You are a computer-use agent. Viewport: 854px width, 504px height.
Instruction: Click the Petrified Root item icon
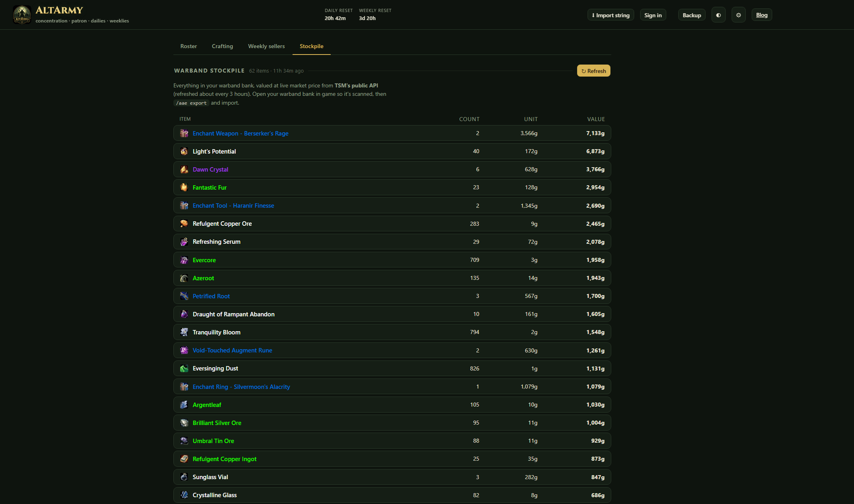pyautogui.click(x=184, y=296)
